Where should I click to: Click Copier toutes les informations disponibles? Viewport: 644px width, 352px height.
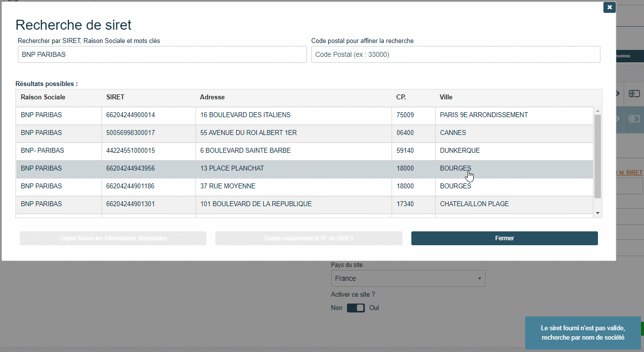(x=113, y=238)
